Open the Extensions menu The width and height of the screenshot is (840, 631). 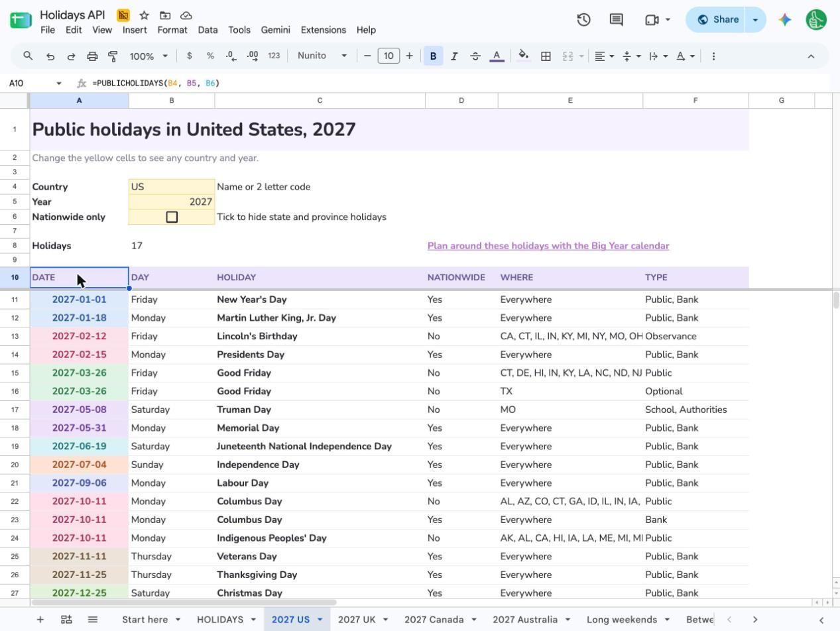coord(324,30)
